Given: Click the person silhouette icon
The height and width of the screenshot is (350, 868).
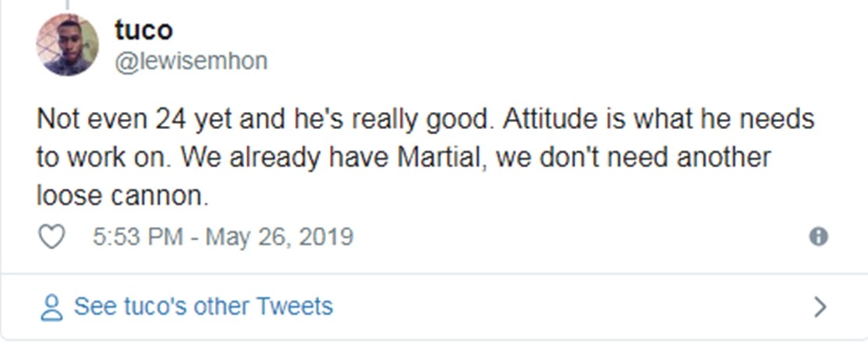Looking at the screenshot, I should point(51,306).
